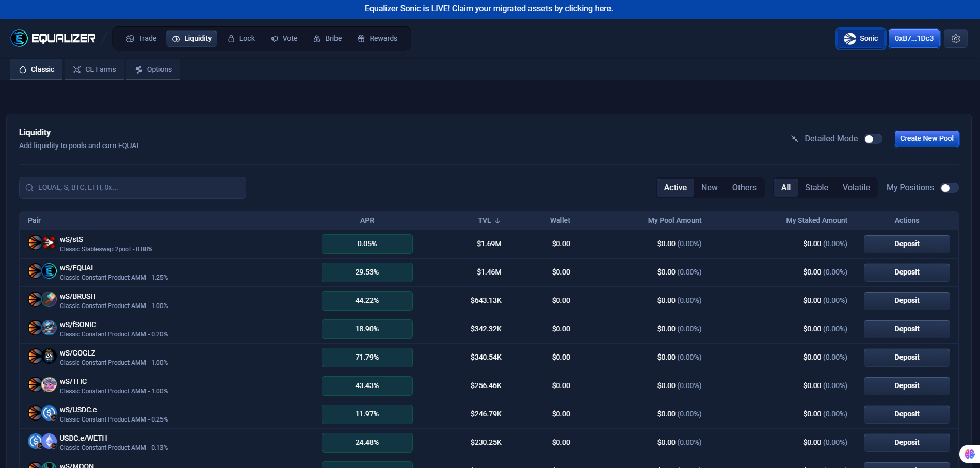Click Deposit for wS/BRUSH pool
The width and height of the screenshot is (980, 468).
pos(907,301)
